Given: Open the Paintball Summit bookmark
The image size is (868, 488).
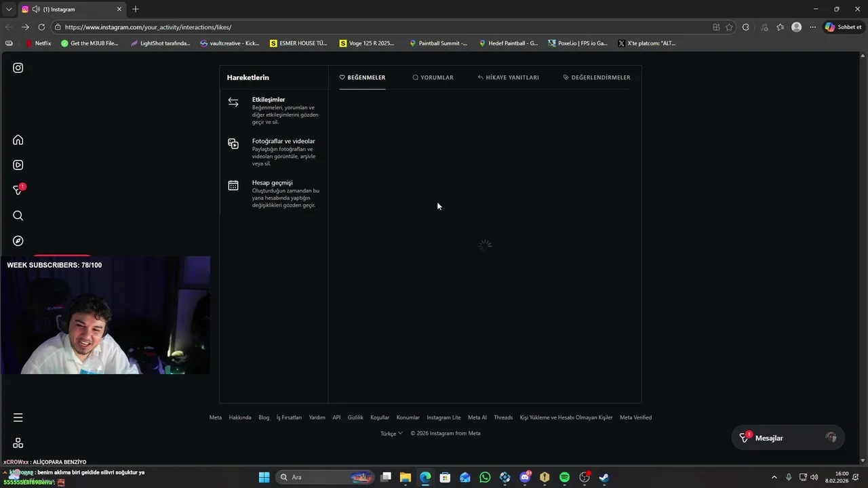Looking at the screenshot, I should click(438, 43).
